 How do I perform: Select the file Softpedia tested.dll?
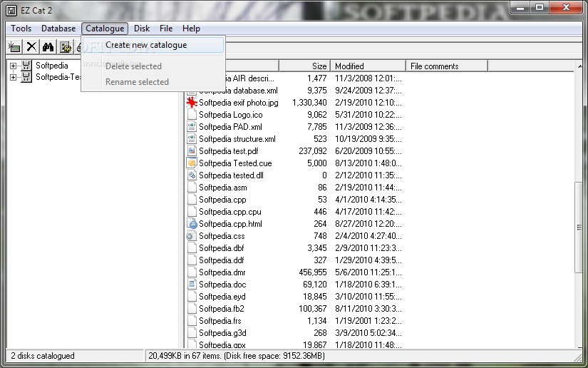click(231, 175)
